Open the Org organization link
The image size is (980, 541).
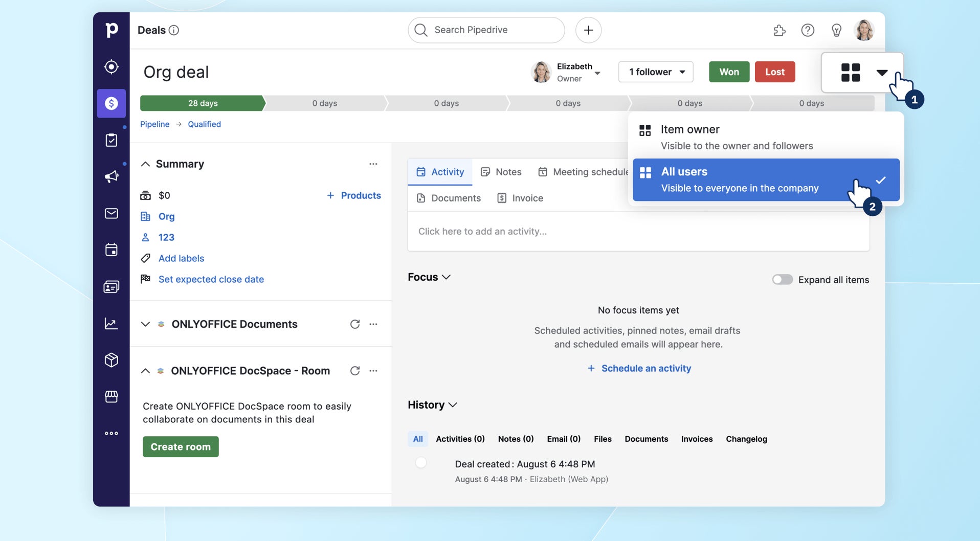pyautogui.click(x=166, y=217)
